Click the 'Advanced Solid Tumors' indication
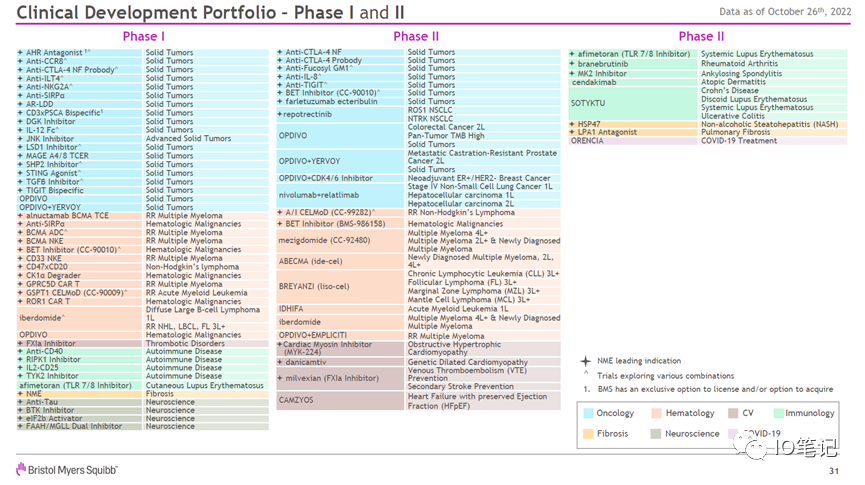Viewport: 865px width, 485px height. [188, 138]
